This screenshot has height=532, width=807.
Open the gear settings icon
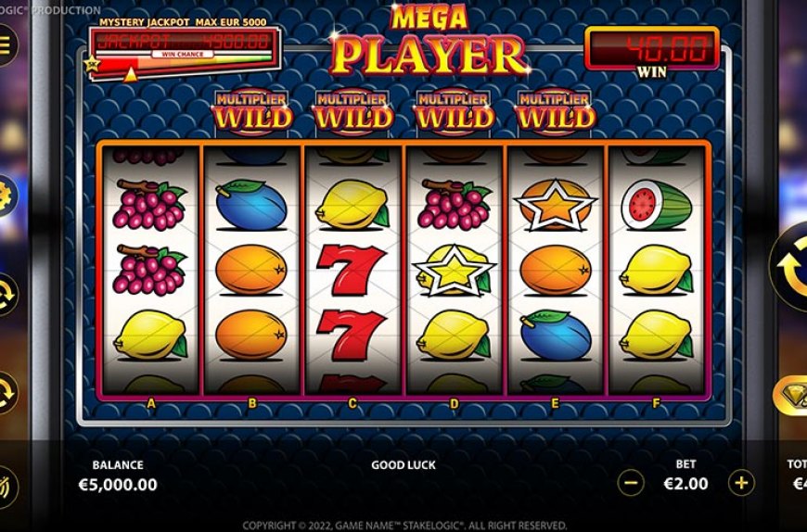6,196
